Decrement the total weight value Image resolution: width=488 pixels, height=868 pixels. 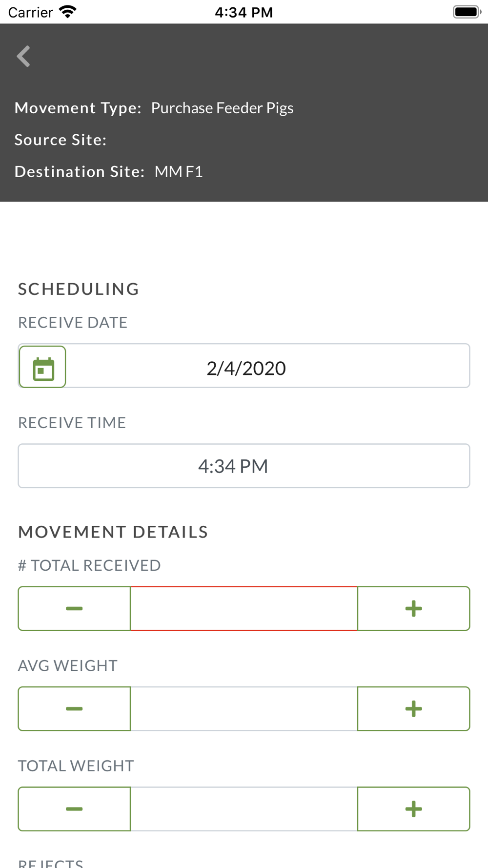coord(74,809)
